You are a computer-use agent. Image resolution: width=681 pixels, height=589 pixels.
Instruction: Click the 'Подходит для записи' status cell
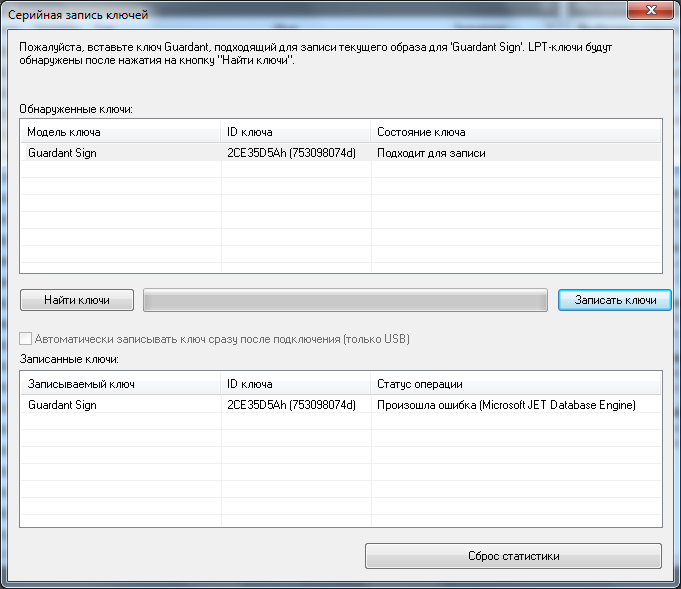click(437, 153)
